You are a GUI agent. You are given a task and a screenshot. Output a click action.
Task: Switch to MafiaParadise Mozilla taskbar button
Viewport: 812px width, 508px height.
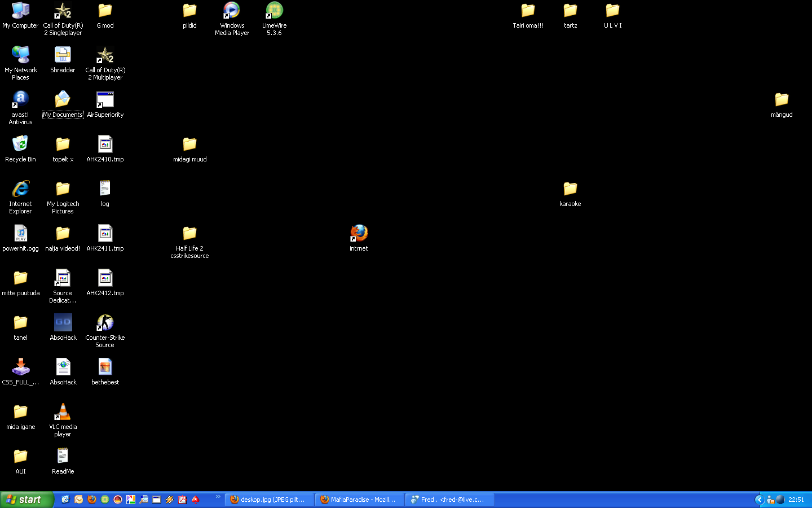360,500
